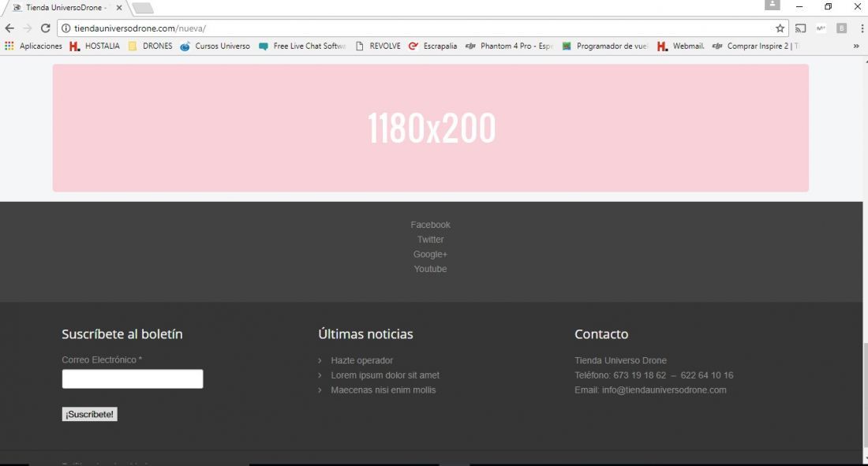Screen dimensions: 868x466
Task: Open the HOSTALIA bookmark
Action: [95, 46]
